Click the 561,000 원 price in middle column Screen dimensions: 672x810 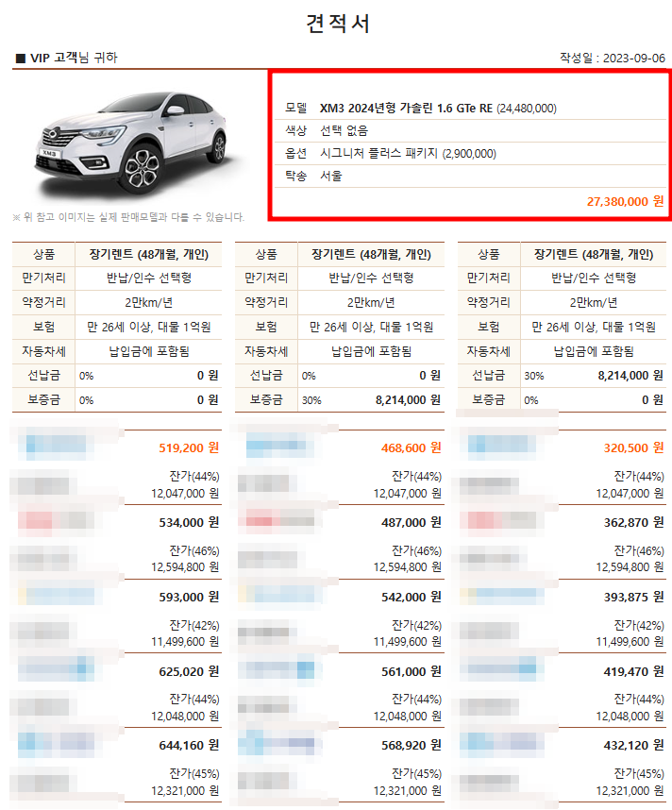tap(412, 671)
